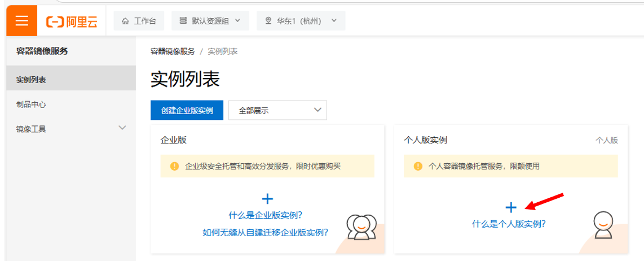
Task: Click the plus icon in the 企业版 card
Action: pyautogui.click(x=267, y=199)
